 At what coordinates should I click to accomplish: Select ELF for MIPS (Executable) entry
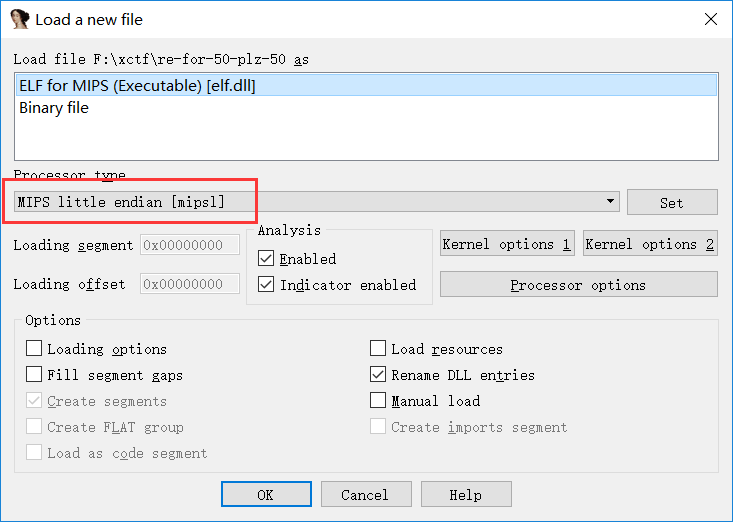[x=137, y=86]
